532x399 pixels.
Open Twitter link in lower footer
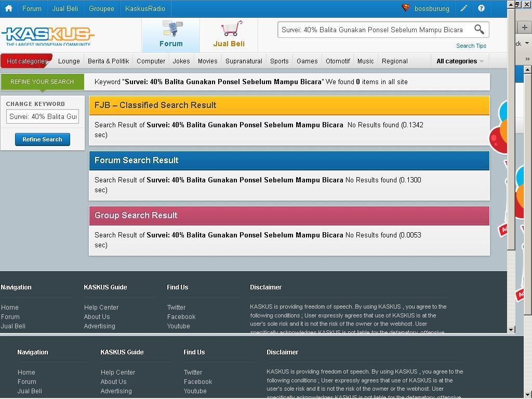(x=193, y=372)
